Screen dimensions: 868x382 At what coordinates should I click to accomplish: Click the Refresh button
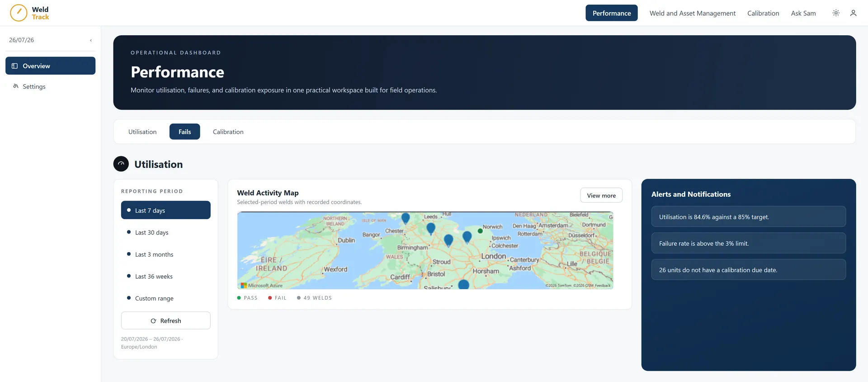point(165,320)
